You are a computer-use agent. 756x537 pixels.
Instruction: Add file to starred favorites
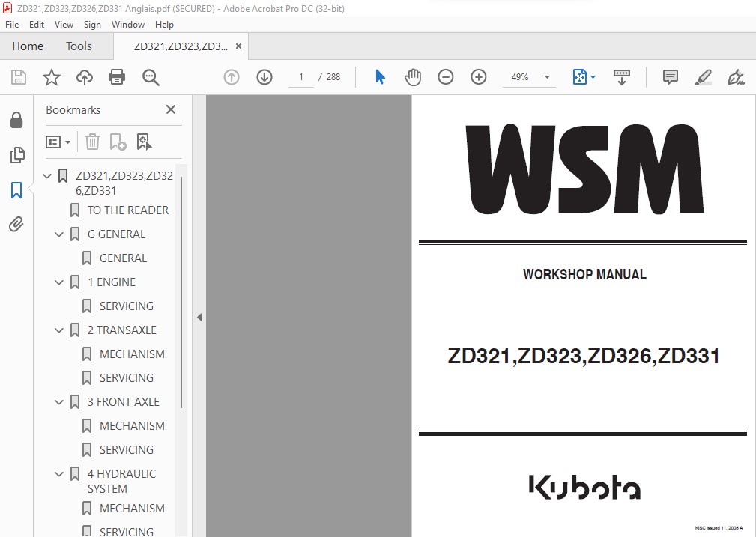pyautogui.click(x=52, y=77)
